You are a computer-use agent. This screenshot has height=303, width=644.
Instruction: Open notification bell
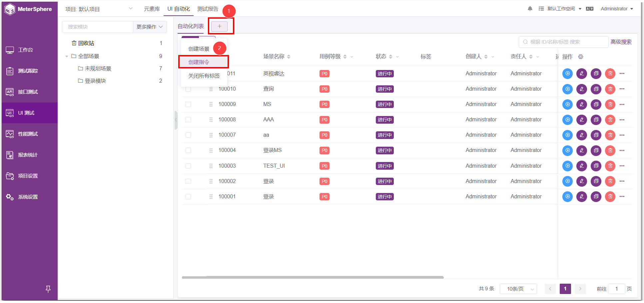pyautogui.click(x=530, y=9)
